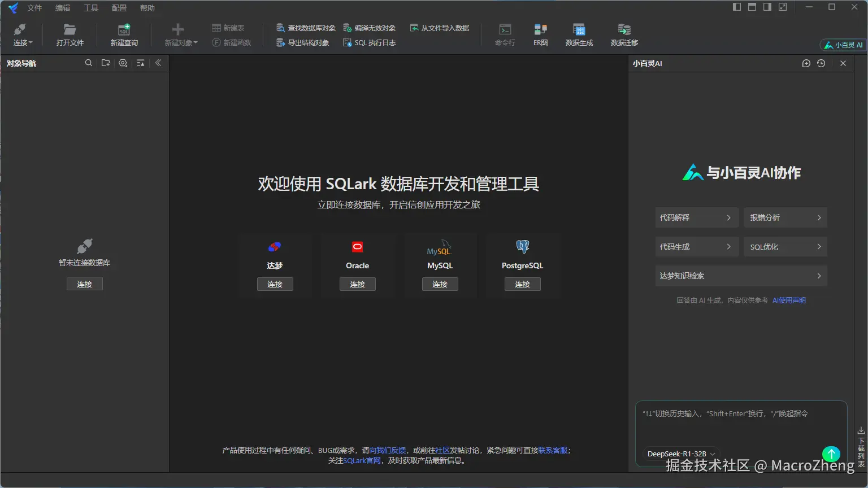Toggle the left sidebar layout icon
The height and width of the screenshot is (488, 868).
(737, 7)
